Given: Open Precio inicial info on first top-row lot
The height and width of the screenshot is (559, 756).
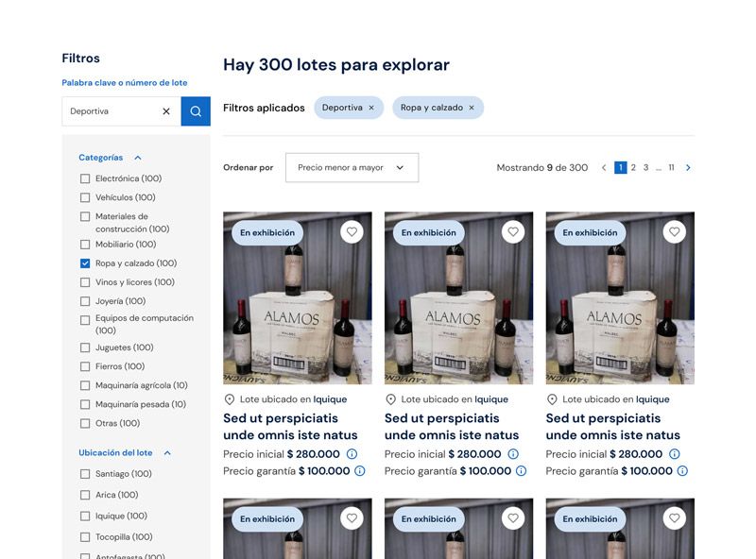Looking at the screenshot, I should point(352,454).
